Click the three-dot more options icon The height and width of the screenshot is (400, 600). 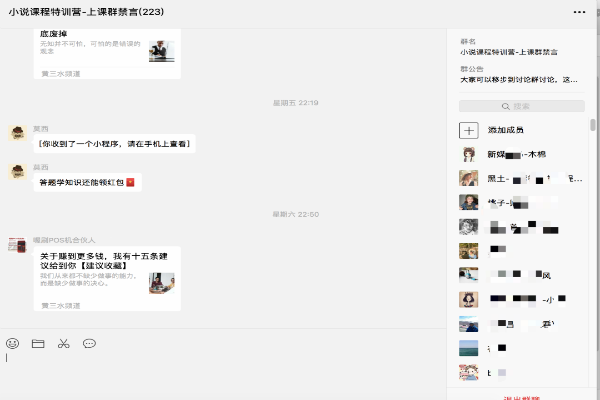[x=580, y=10]
